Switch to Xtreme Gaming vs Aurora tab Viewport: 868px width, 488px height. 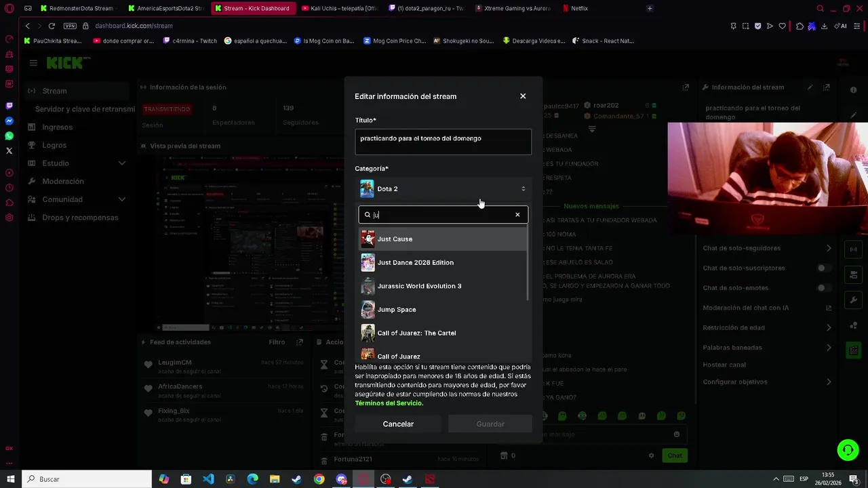click(513, 8)
